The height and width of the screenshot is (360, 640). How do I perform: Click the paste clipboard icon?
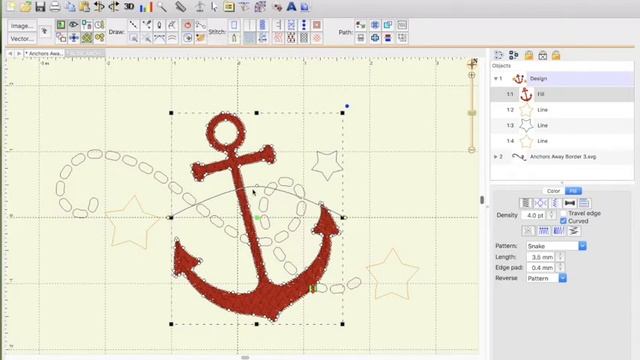click(84, 7)
